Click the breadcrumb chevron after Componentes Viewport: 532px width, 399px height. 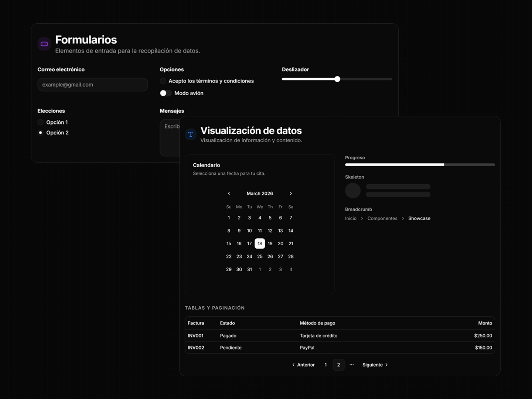click(403, 218)
